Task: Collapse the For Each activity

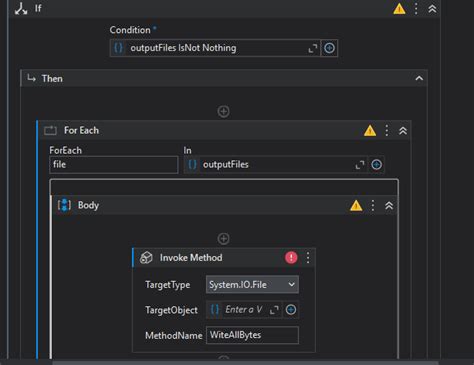Action: click(403, 131)
